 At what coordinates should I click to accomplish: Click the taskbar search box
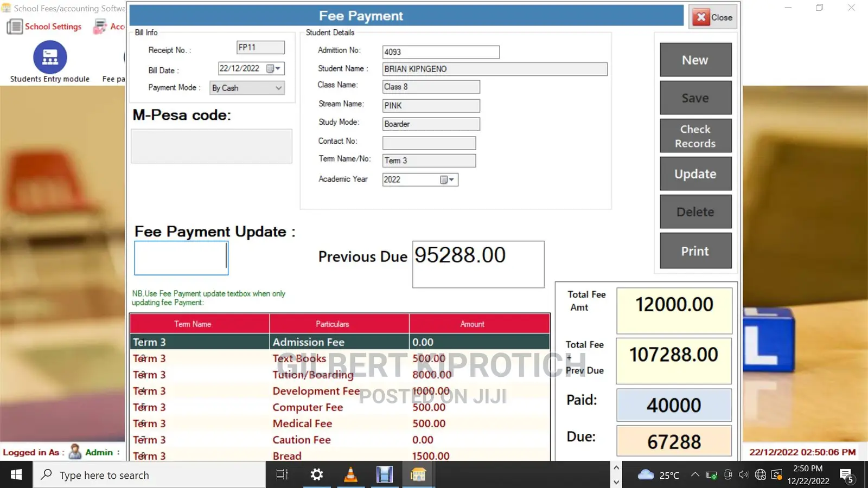[x=150, y=475]
